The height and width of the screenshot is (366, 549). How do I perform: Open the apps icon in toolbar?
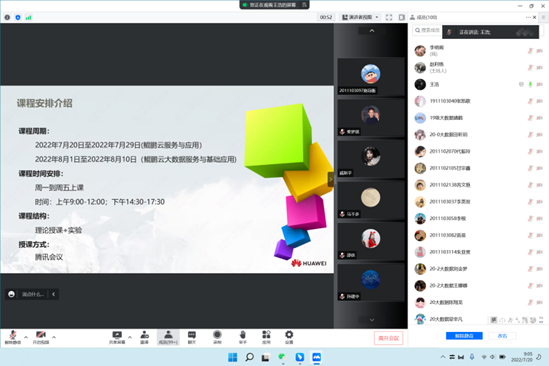click(x=266, y=338)
